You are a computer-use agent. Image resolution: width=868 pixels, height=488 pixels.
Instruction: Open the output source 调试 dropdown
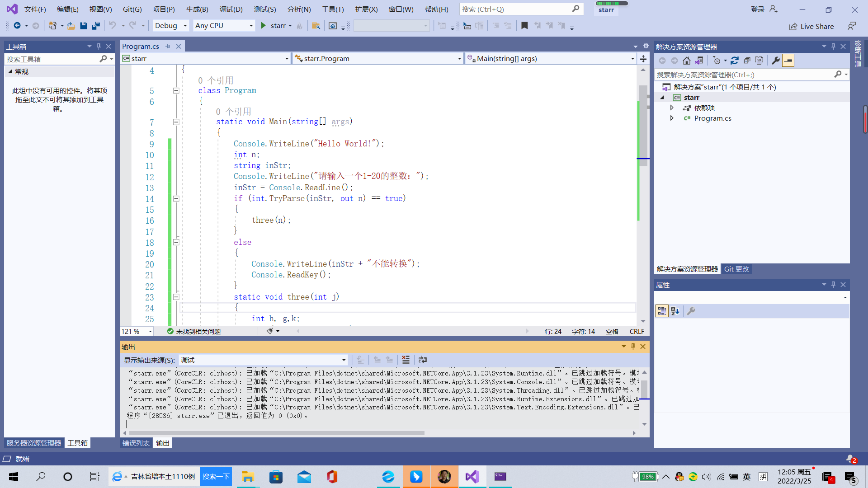pos(263,360)
